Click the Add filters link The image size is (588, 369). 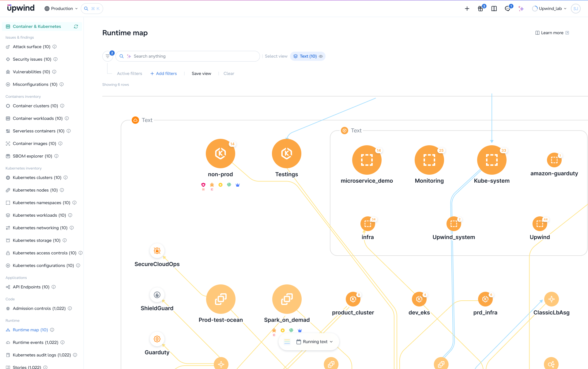pyautogui.click(x=164, y=74)
